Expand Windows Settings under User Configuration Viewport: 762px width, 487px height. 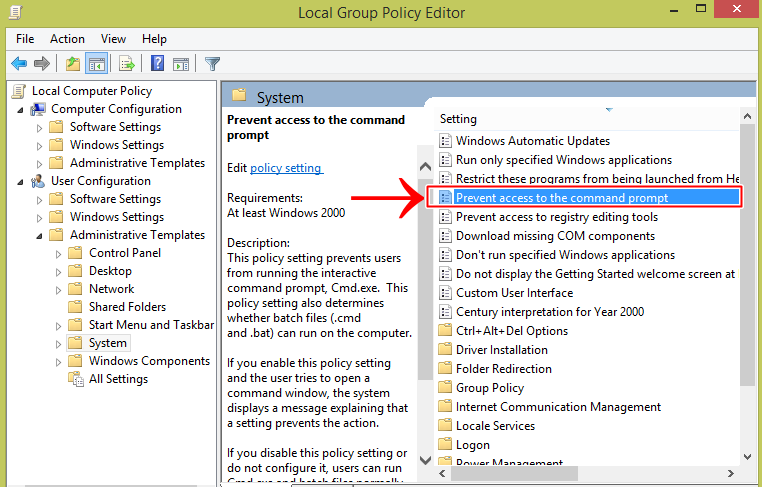pos(39,218)
